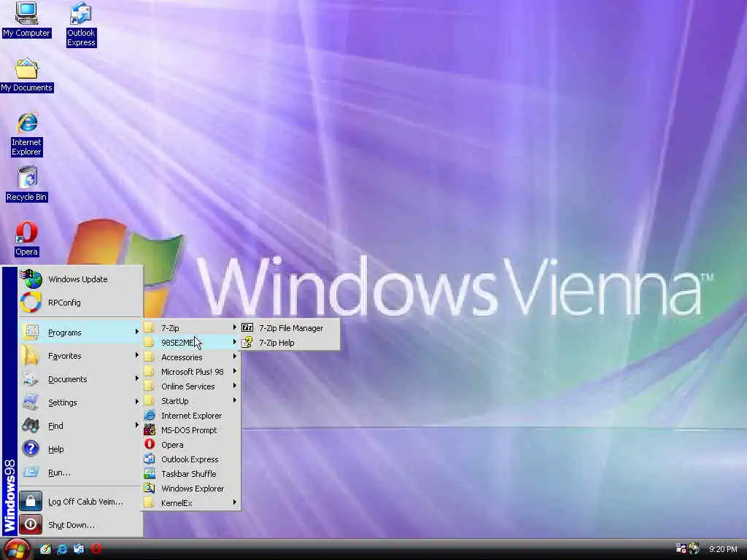Expand the 98SE2ME program folder

[x=191, y=343]
